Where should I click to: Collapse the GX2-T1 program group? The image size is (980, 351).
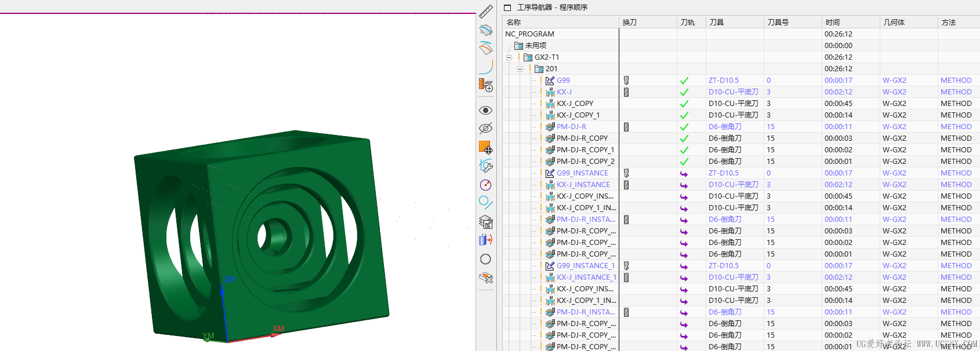(x=509, y=57)
